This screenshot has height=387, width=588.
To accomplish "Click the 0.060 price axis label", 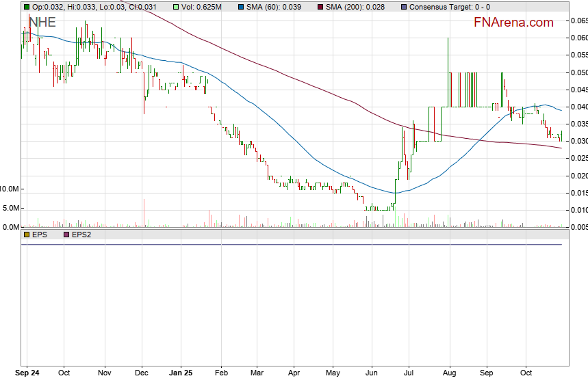I will (578, 38).
